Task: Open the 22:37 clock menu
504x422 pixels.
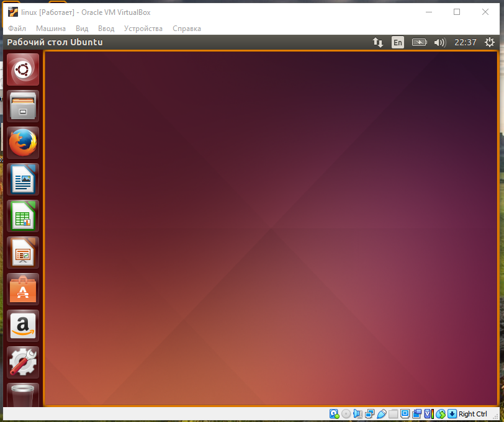Action: point(465,42)
